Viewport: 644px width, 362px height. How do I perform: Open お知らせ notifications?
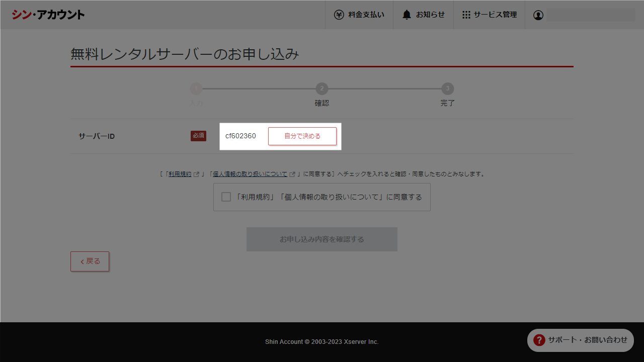(x=423, y=15)
